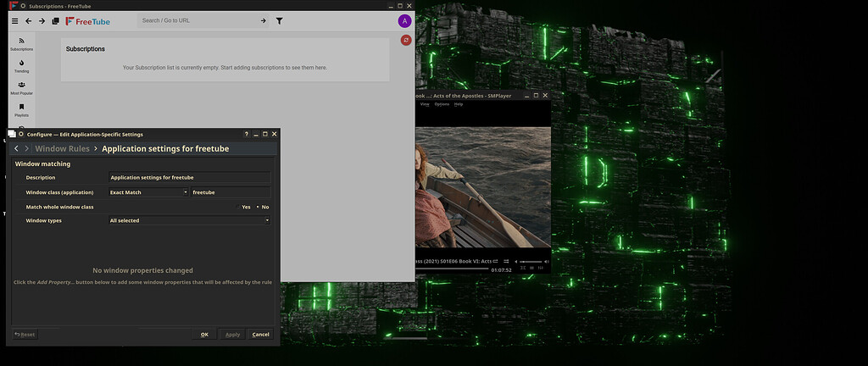The width and height of the screenshot is (868, 366).
Task: Open the View menu in SMPlayer
Action: (425, 104)
